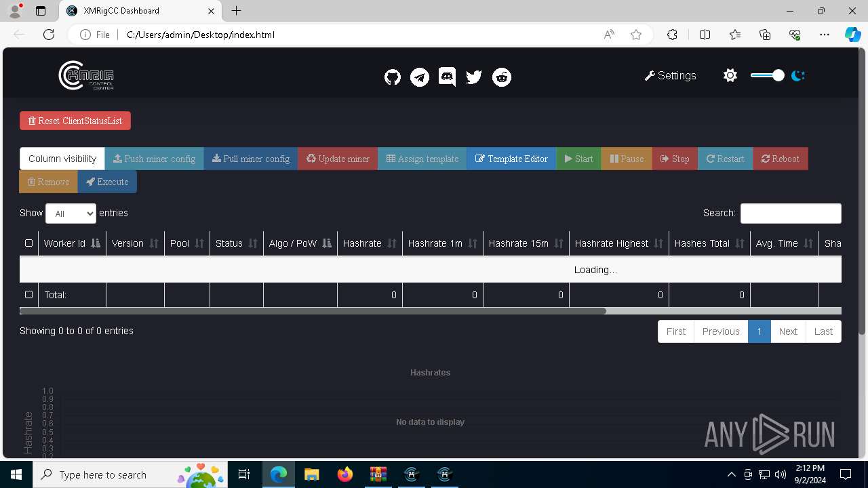Image resolution: width=868 pixels, height=488 pixels.
Task: Select page 1 in pagination
Action: pos(759,331)
